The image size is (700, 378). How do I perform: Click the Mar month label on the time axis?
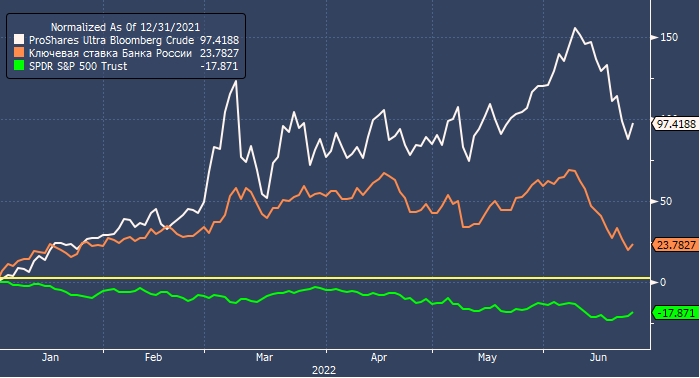[x=264, y=357]
